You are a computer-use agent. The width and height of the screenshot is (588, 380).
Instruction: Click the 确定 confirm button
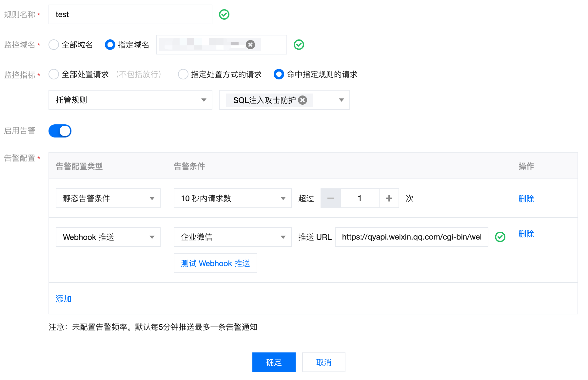point(274,362)
